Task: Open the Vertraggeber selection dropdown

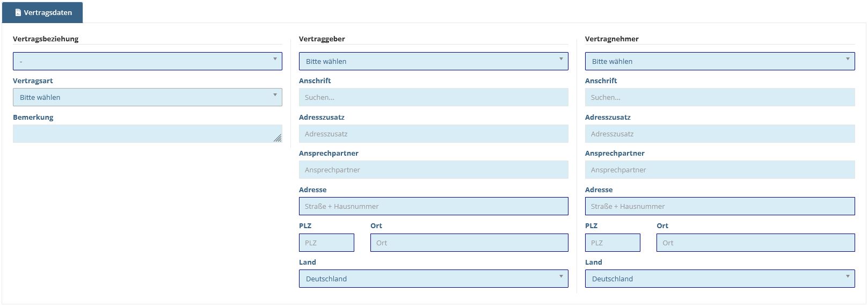Action: (x=434, y=61)
